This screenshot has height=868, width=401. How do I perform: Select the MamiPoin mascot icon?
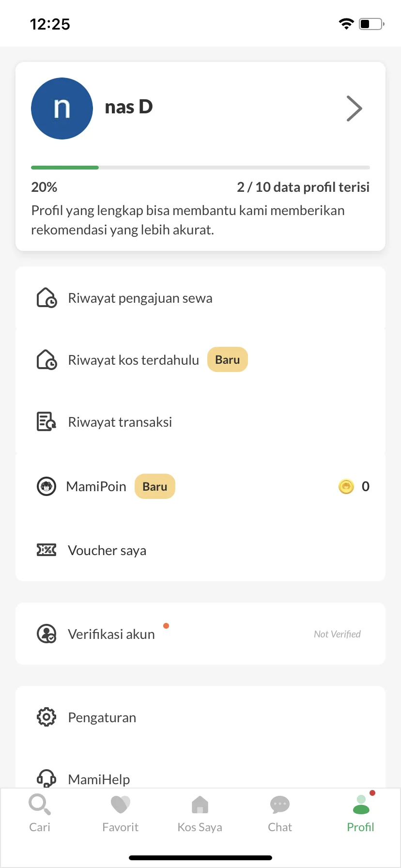pyautogui.click(x=46, y=486)
